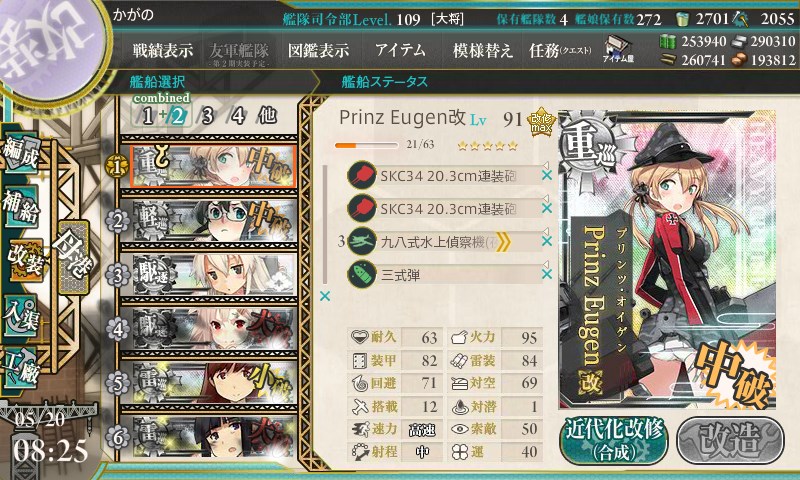Click the 母港 home port button
Screen dimensions: 800x480
point(73,258)
